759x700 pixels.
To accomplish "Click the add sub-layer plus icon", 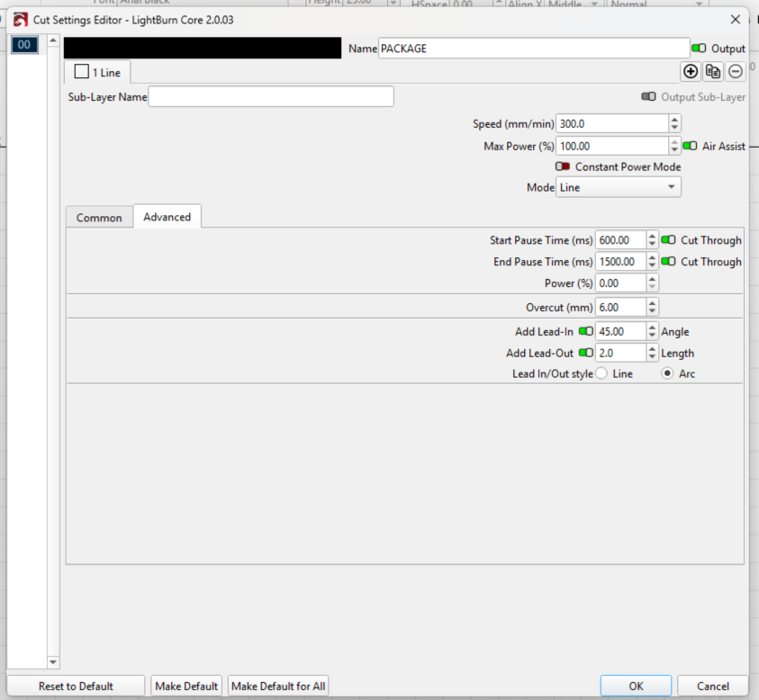I will (x=691, y=72).
